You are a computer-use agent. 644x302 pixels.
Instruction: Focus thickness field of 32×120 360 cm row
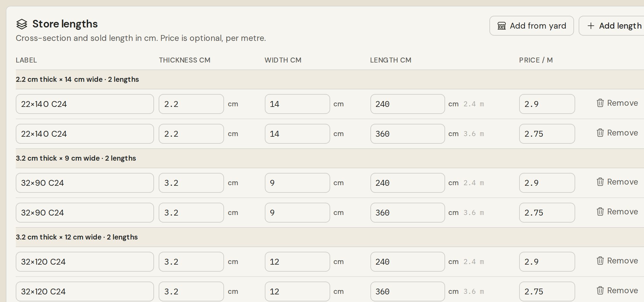tap(191, 291)
